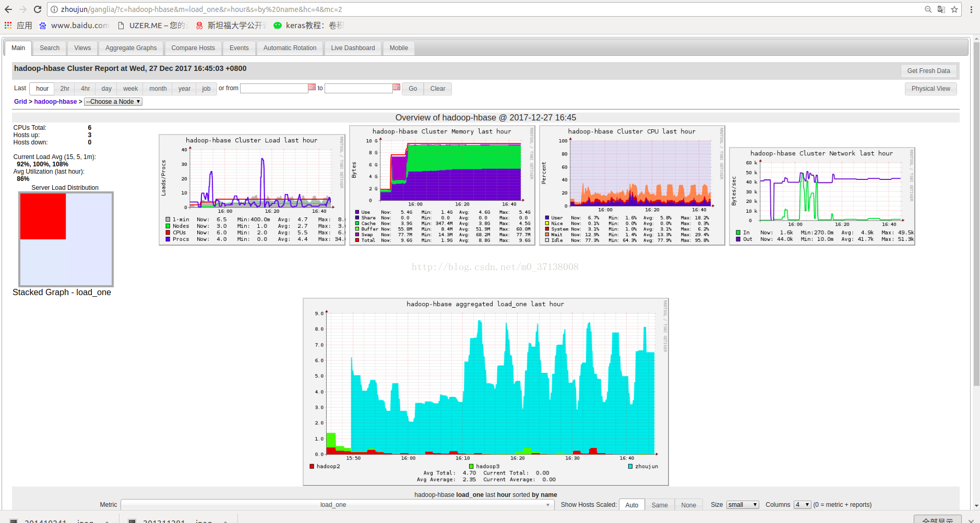Open the Chrome three-dot menu
980x523 pixels.
click(x=971, y=9)
